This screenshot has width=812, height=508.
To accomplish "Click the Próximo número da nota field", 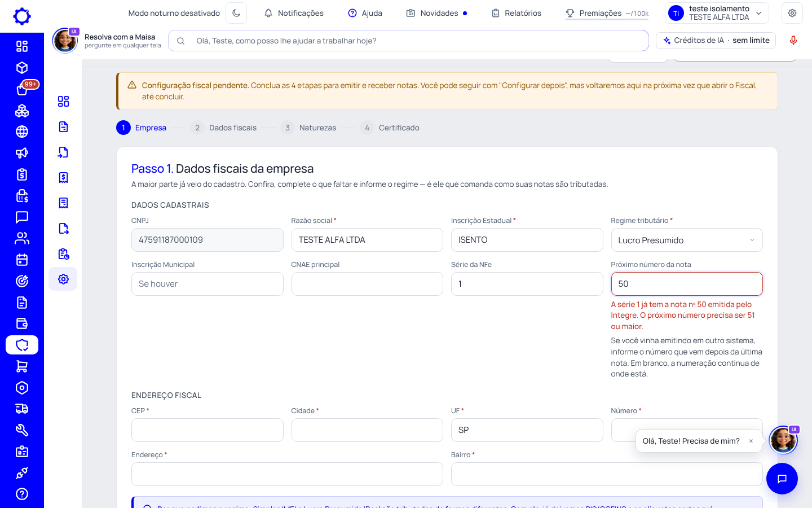I will click(687, 284).
